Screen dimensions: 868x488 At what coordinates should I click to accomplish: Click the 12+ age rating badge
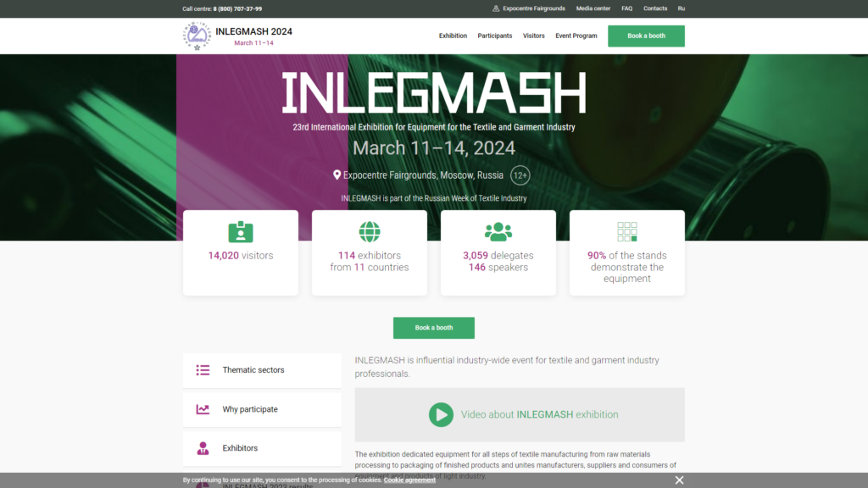tap(520, 175)
